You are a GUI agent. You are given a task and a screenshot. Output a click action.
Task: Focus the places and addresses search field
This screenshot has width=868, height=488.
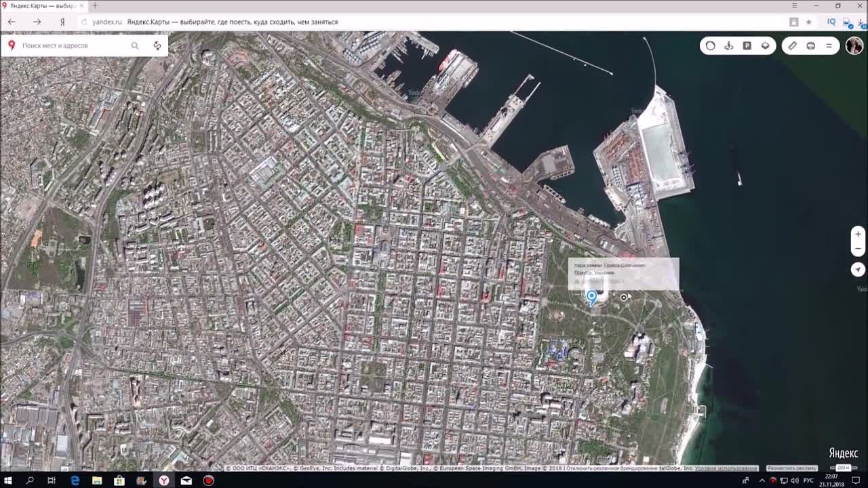pyautogui.click(x=73, y=45)
